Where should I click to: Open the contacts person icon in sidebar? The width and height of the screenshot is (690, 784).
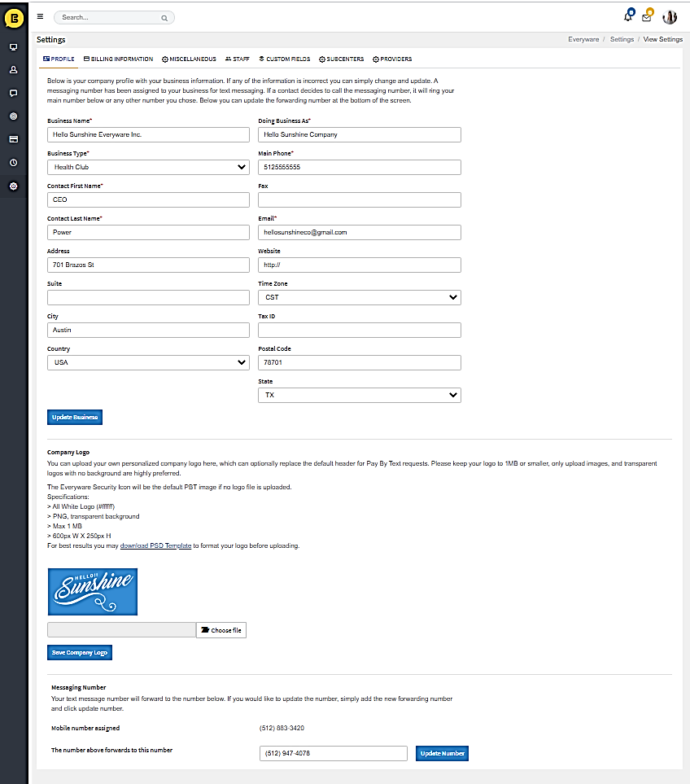coord(14,70)
